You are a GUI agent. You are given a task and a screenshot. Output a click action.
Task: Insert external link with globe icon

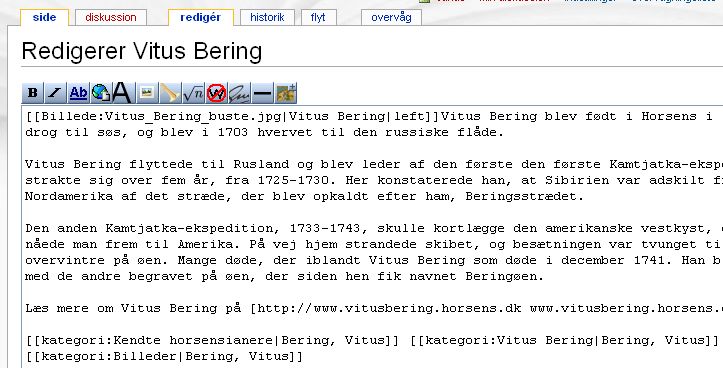click(101, 93)
